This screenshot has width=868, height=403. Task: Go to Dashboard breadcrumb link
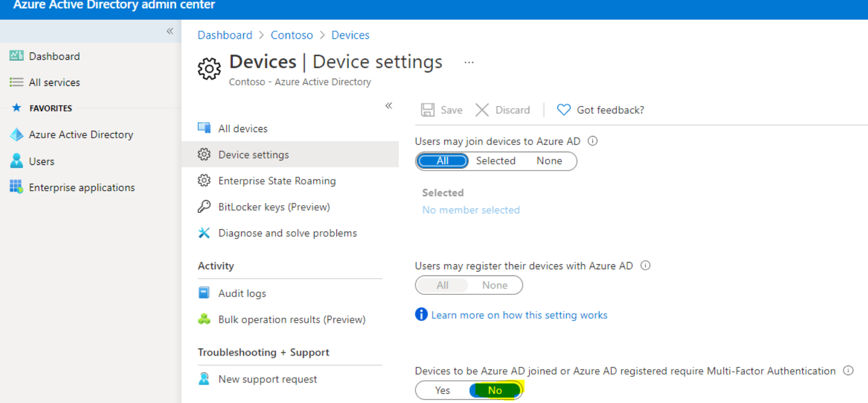tap(225, 35)
